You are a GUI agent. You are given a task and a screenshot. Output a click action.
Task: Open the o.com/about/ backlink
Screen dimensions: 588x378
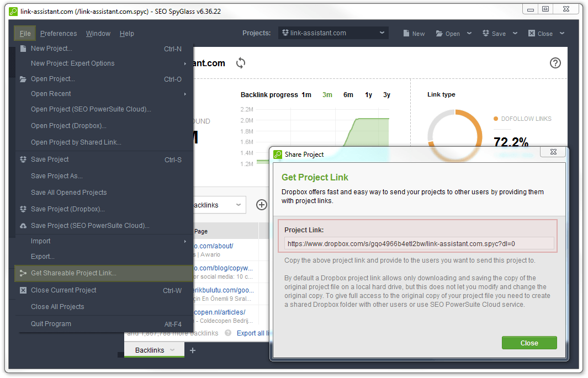[x=213, y=246]
